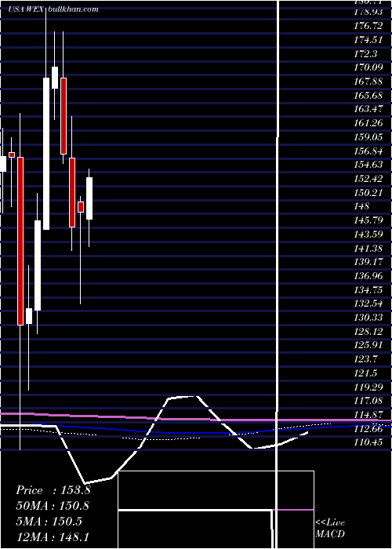Select the 123.7 axis label
This screenshot has height=549, width=392.
pyautogui.click(x=365, y=359)
